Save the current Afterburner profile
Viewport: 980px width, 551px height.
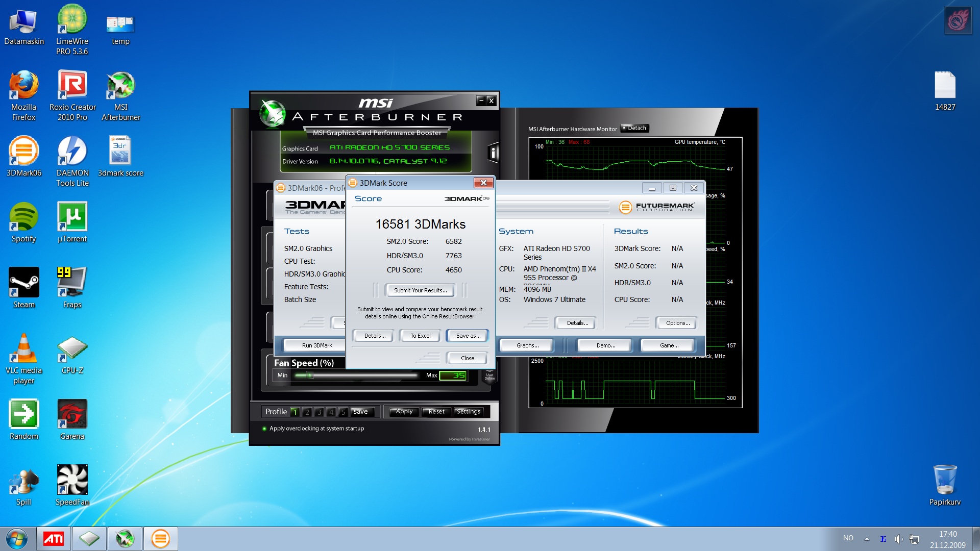[362, 412]
